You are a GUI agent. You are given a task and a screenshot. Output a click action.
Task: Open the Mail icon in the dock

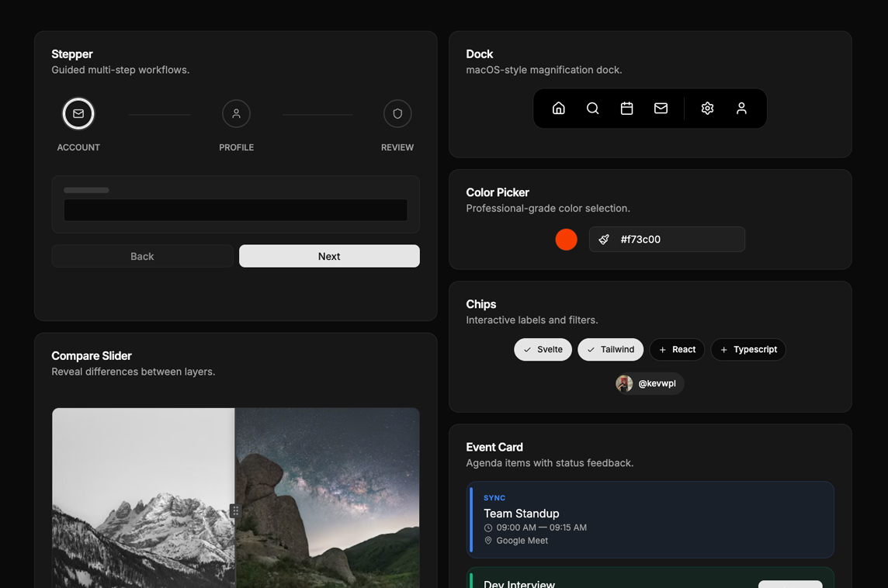pos(661,108)
